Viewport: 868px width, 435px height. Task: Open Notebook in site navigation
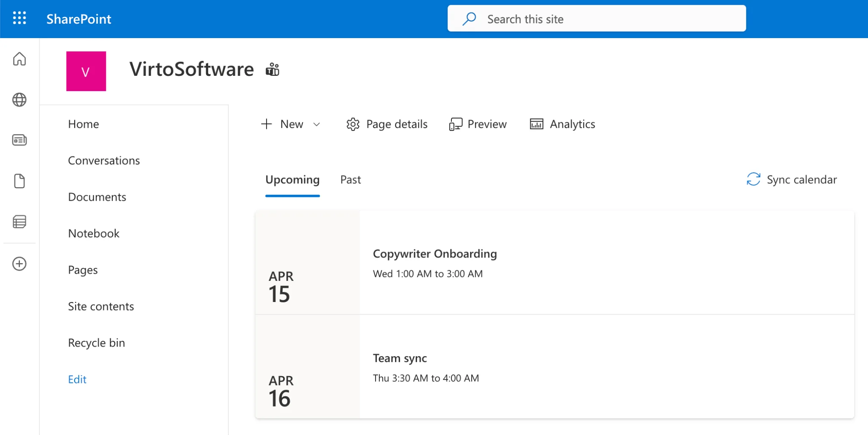click(94, 233)
